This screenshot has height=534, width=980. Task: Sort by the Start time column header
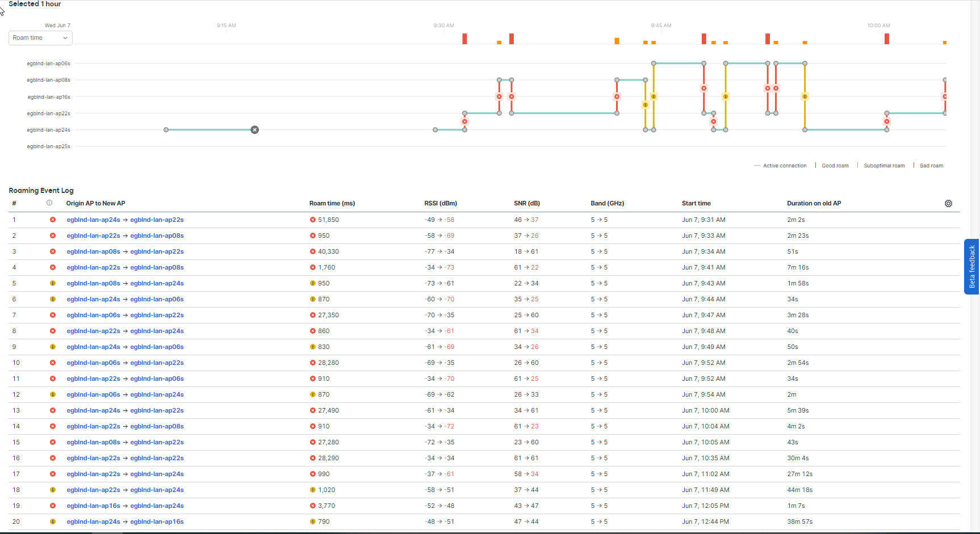(696, 203)
